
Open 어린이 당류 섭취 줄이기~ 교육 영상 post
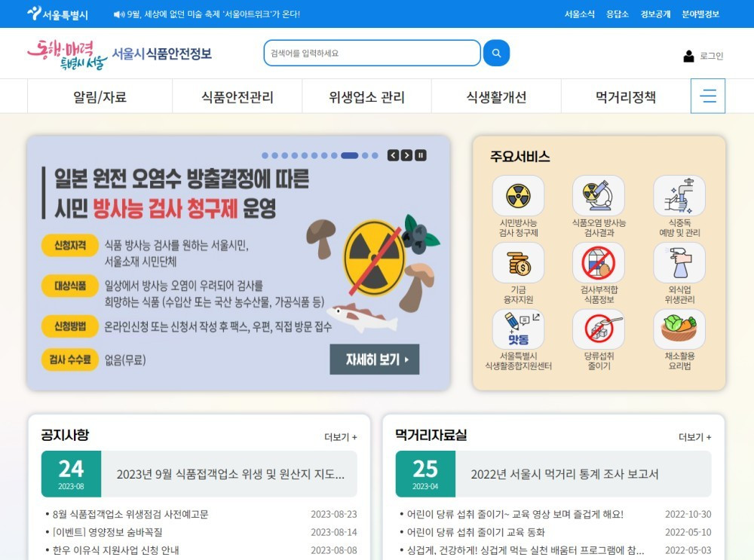[515, 514]
